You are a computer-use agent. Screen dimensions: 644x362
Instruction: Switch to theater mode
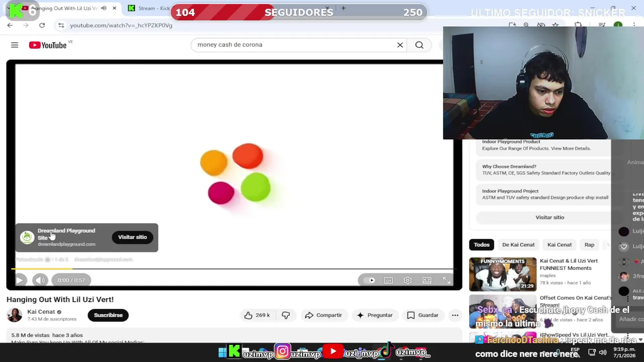pyautogui.click(x=427, y=280)
